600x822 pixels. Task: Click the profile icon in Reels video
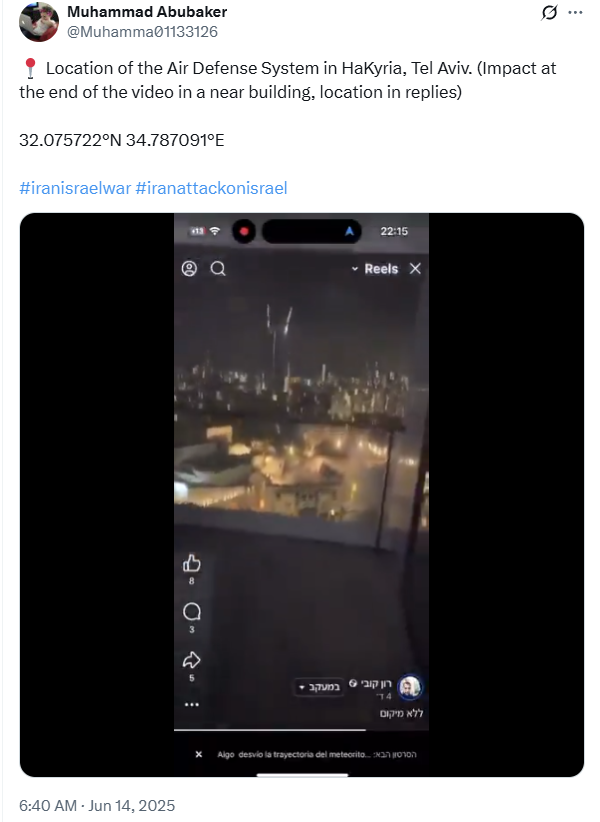(189, 268)
